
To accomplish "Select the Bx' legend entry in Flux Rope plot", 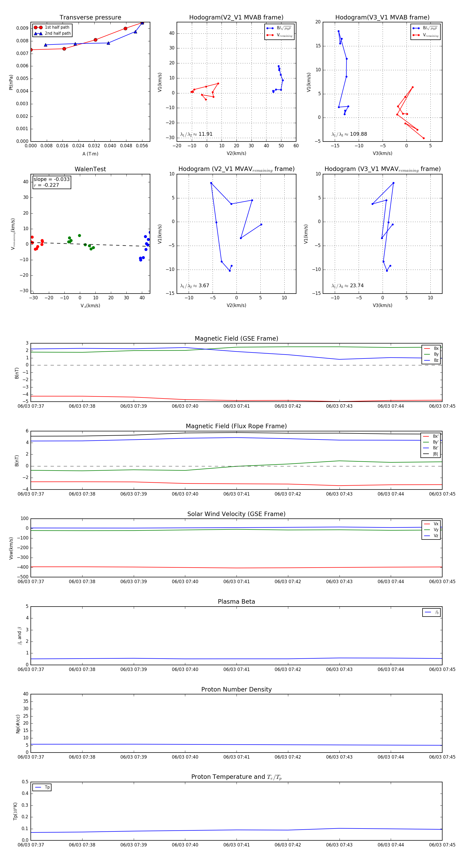I will 431,436.
